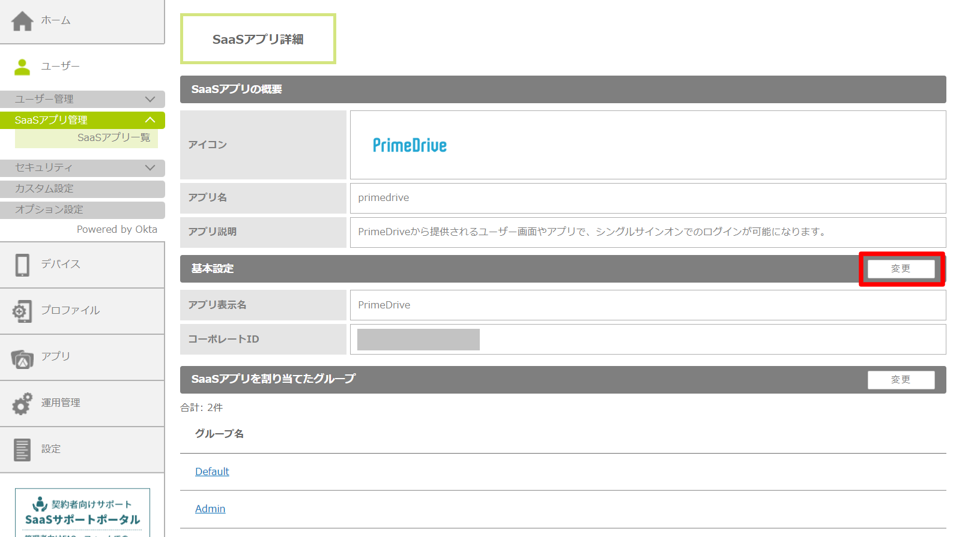Select SaaSアプリ一覧 submenu item
980x537 pixels.
coord(113,137)
